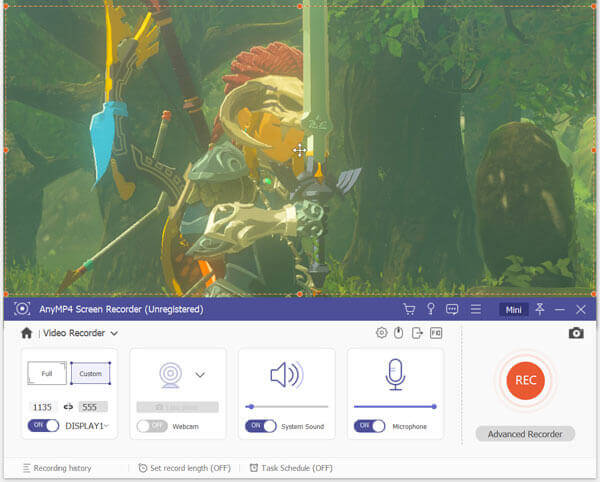Select Full screen recording area
This screenshot has height=482, width=600.
click(x=47, y=373)
